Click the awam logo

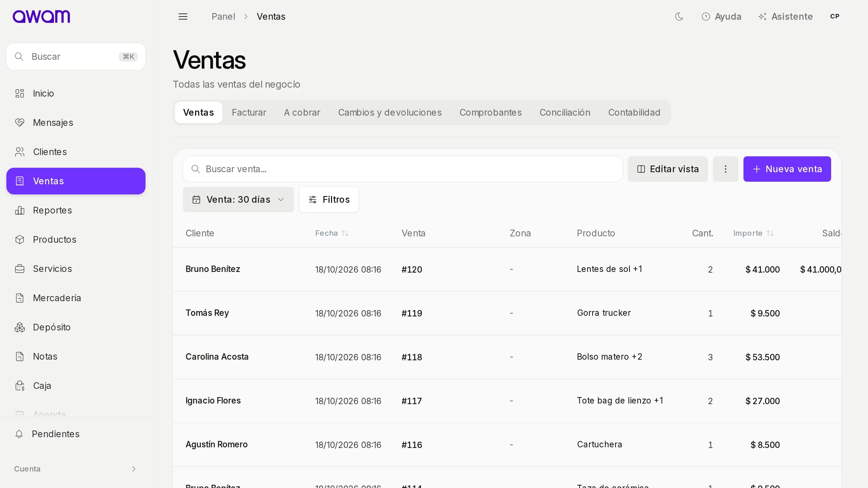[41, 17]
